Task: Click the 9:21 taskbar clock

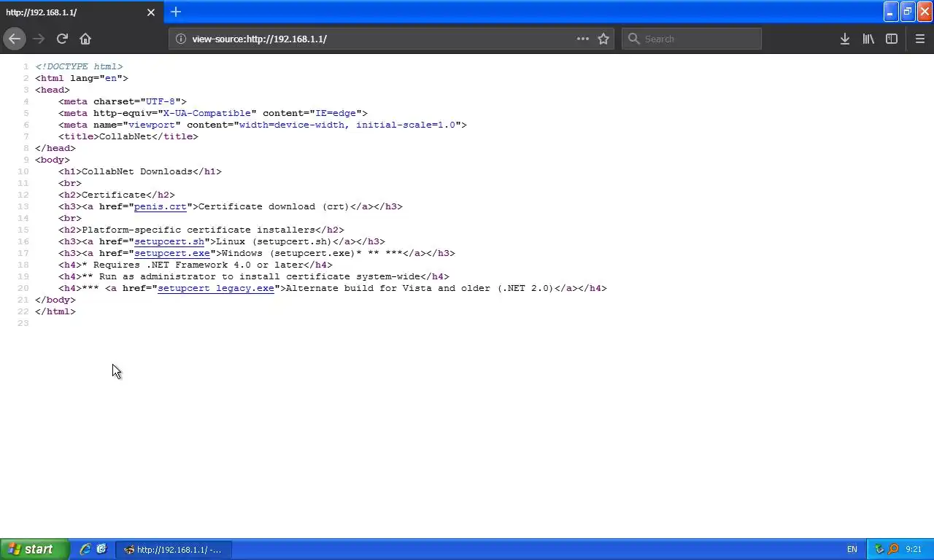Action: pyautogui.click(x=914, y=549)
